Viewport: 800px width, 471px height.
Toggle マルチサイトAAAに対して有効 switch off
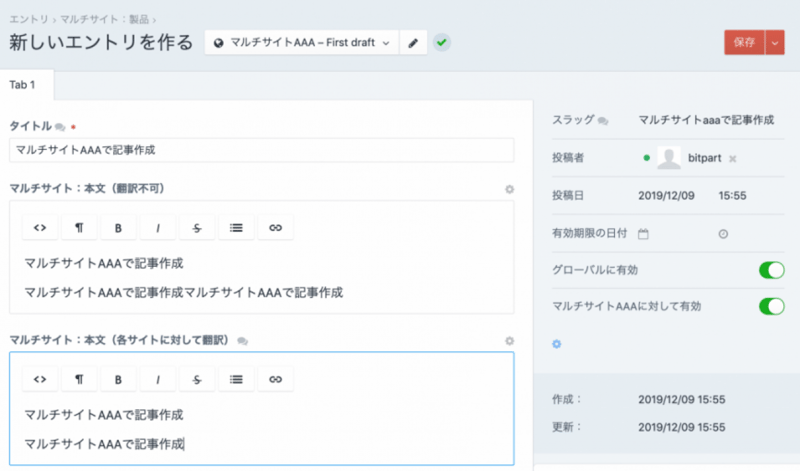click(x=771, y=306)
